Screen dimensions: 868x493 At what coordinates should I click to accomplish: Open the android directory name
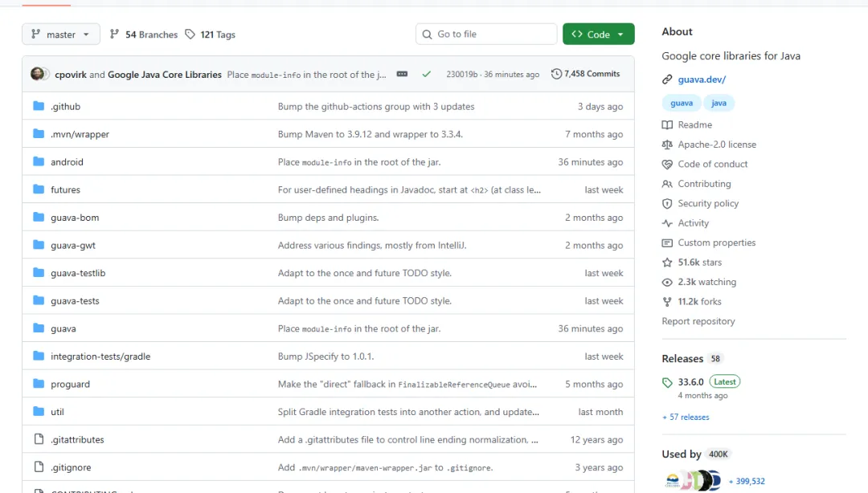(67, 161)
